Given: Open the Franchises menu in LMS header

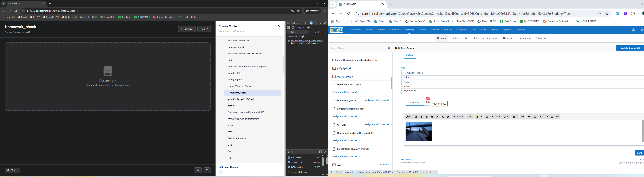Looking at the screenshot, I should tap(395, 30).
